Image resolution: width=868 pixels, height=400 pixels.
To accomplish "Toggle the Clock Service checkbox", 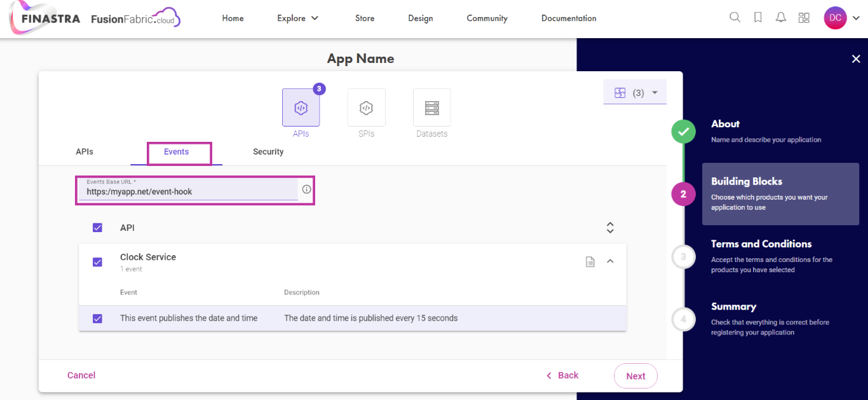I will (x=97, y=261).
